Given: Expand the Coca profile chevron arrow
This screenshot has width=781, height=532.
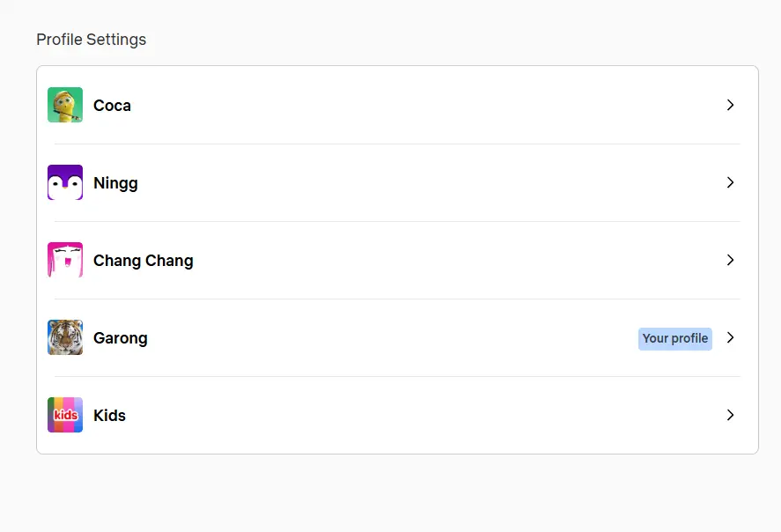Looking at the screenshot, I should tap(730, 105).
